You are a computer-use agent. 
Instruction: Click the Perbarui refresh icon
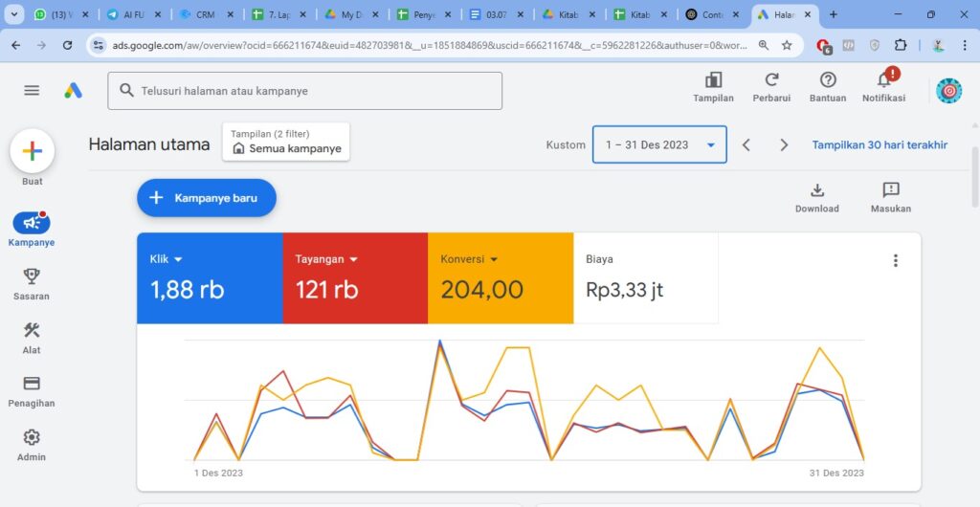click(x=771, y=81)
